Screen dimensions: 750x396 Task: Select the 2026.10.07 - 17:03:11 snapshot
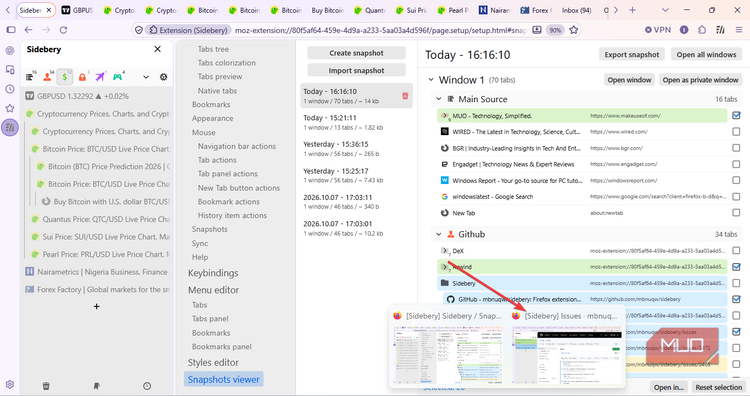[356, 202]
